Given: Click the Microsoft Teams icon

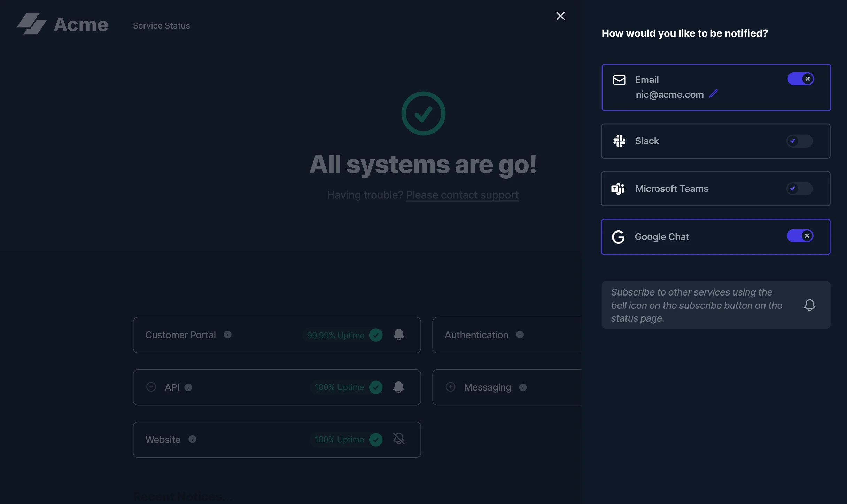Looking at the screenshot, I should (x=618, y=188).
